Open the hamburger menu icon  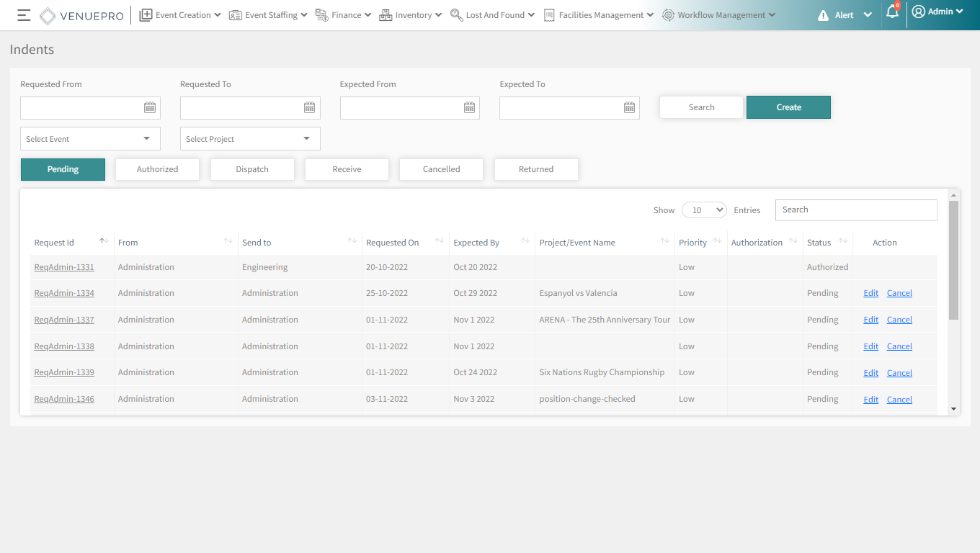pos(24,15)
